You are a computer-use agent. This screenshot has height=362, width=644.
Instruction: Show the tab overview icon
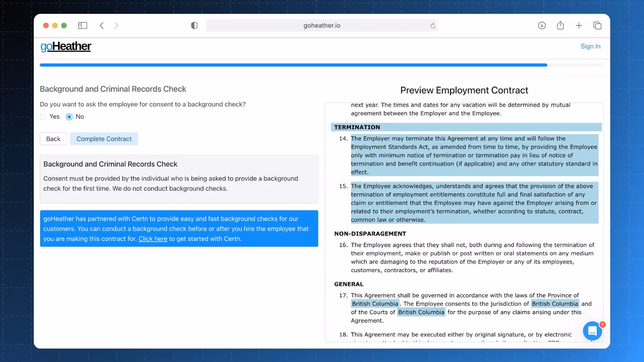click(597, 25)
